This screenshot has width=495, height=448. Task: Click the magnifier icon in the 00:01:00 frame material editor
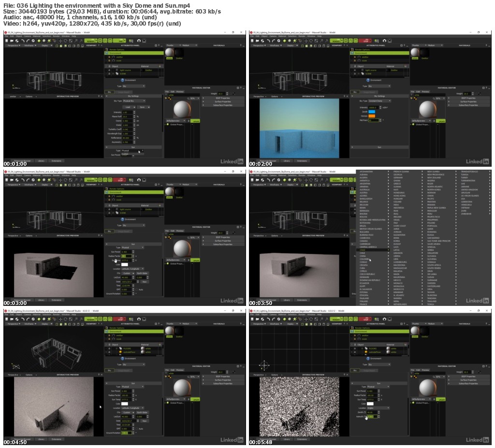[x=188, y=99]
